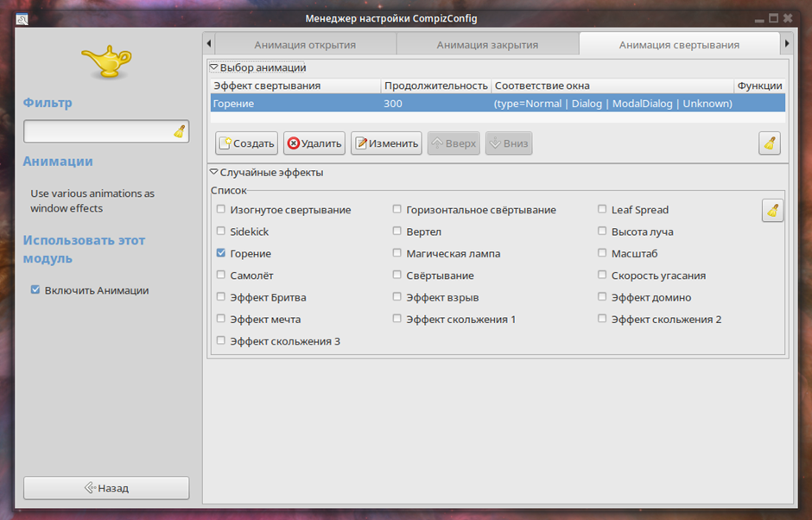The width and height of the screenshot is (812, 520).
Task: Check the Leaf Spread effect
Action: (x=602, y=209)
